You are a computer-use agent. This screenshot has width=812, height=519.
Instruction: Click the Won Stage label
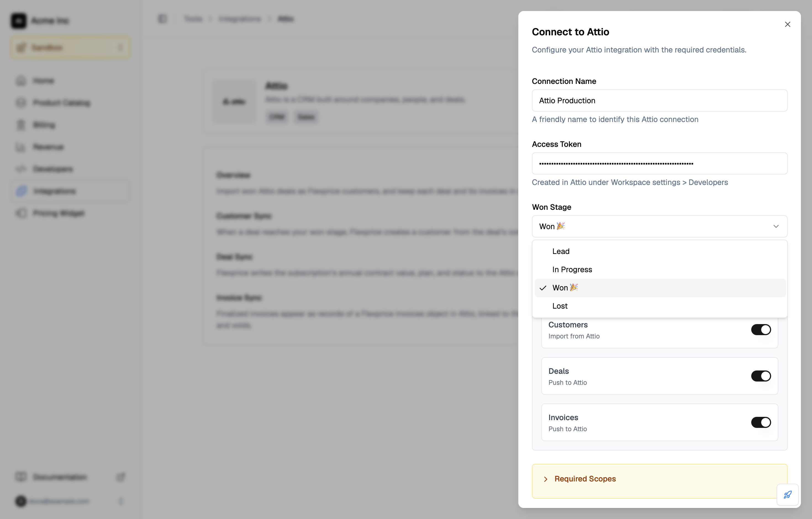[x=551, y=207]
